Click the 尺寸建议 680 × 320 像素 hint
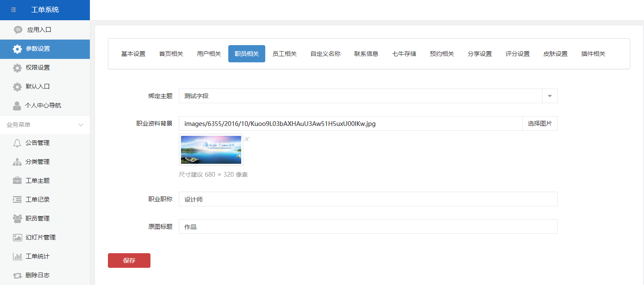Screen dimensions: 644x285 tap(213, 175)
